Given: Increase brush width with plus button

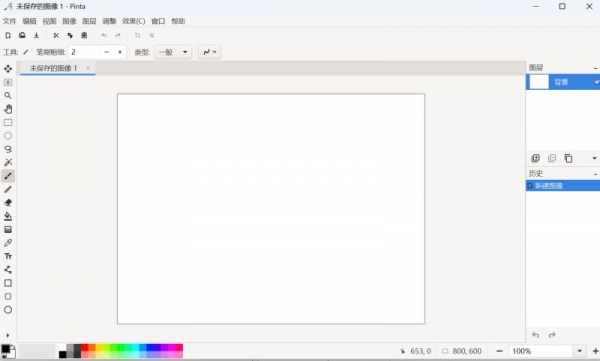Looking at the screenshot, I should (120, 52).
